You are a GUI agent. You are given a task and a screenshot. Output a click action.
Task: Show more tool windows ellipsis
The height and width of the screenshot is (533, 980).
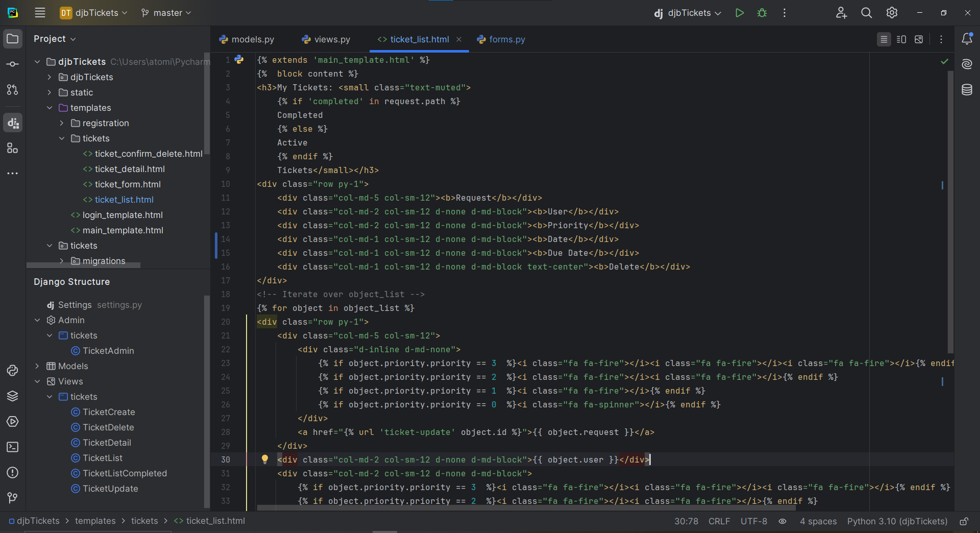coord(13,174)
